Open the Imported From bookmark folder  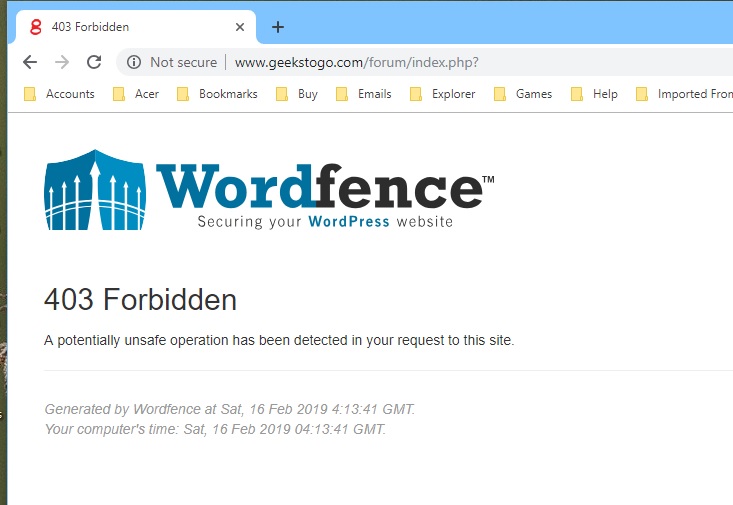(684, 94)
